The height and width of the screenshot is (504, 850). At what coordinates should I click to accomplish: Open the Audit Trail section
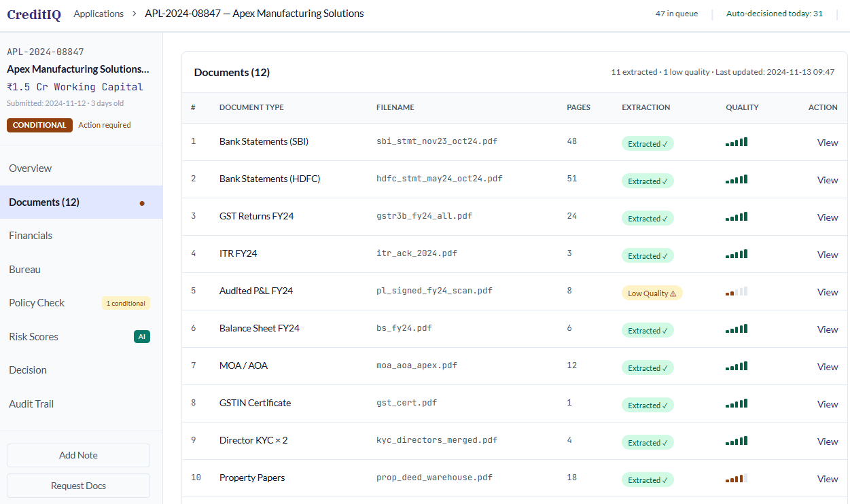pyautogui.click(x=82, y=404)
